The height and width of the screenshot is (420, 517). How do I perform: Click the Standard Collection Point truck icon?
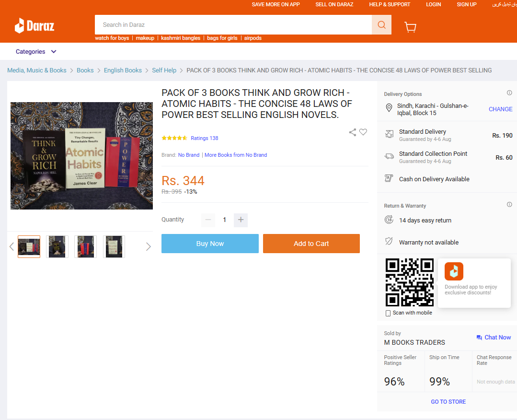pos(390,156)
